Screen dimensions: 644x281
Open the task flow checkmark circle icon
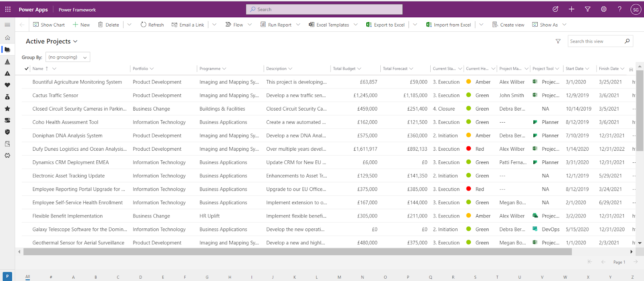555,9
